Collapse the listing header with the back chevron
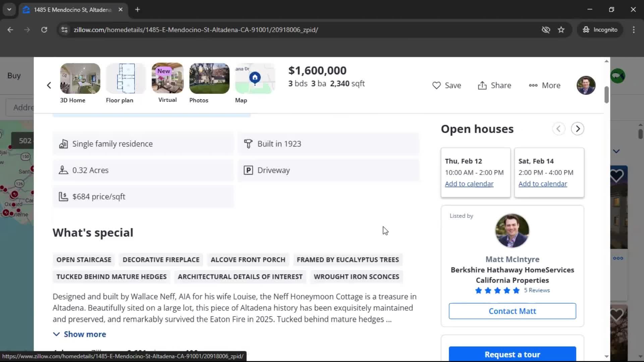This screenshot has width=644, height=362. (49, 85)
